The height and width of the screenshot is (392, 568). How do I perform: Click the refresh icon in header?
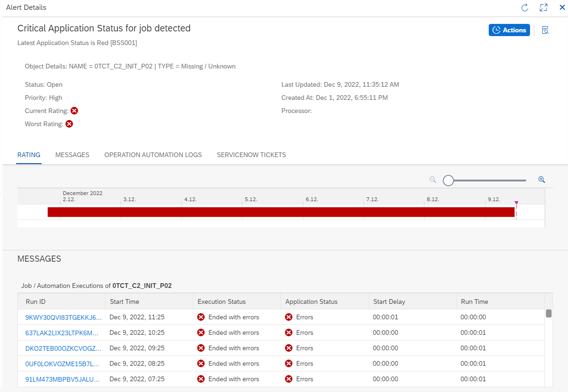pyautogui.click(x=525, y=8)
